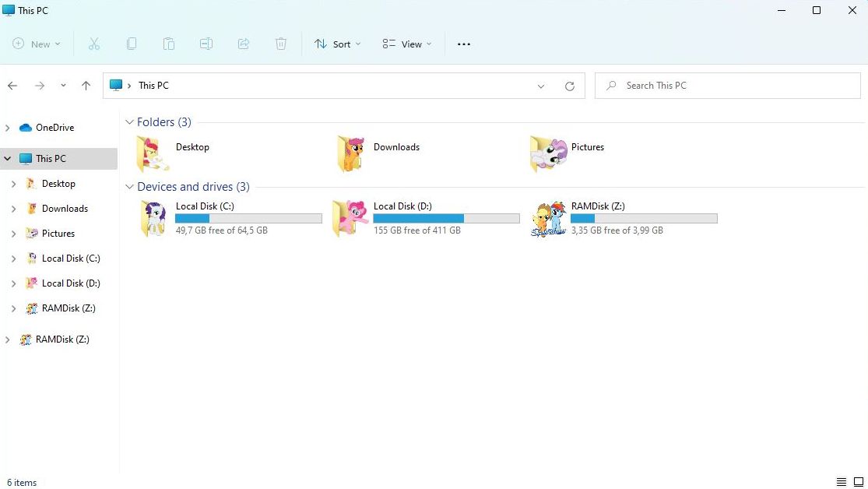
Task: Click the Delete trash can icon
Action: coord(281,44)
